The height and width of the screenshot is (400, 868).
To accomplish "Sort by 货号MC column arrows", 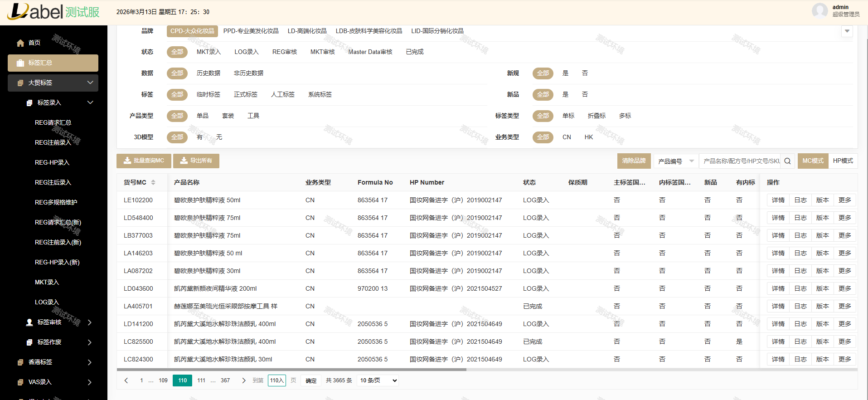I will coord(153,182).
